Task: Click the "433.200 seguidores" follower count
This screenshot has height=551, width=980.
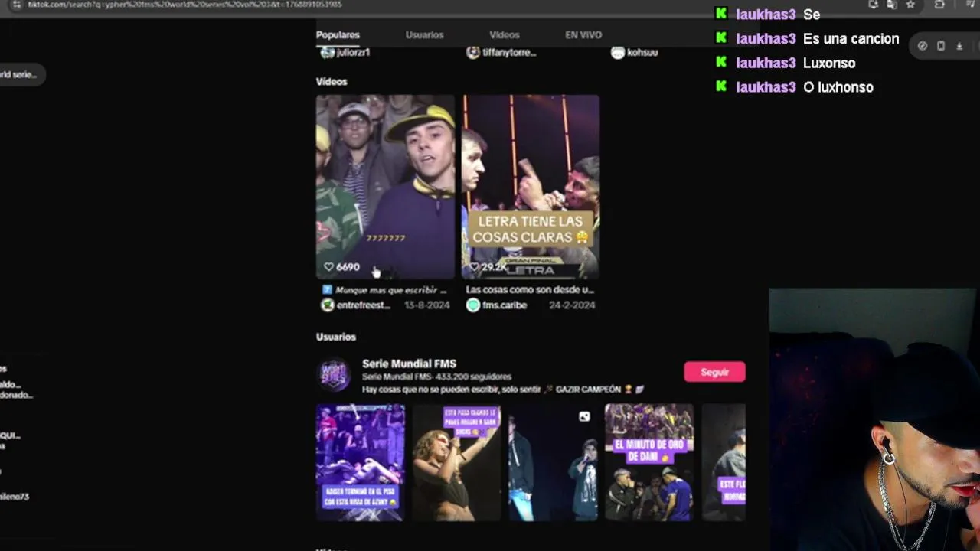Action: pos(473,377)
